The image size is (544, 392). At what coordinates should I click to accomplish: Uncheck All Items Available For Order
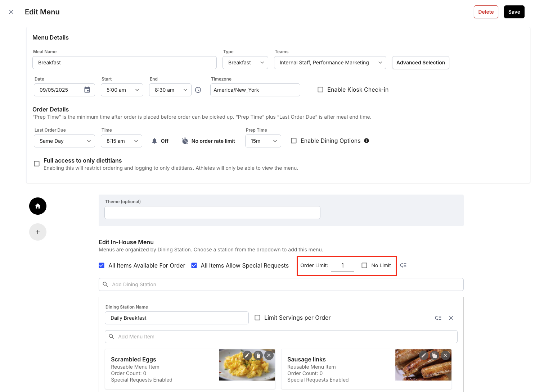102,265
